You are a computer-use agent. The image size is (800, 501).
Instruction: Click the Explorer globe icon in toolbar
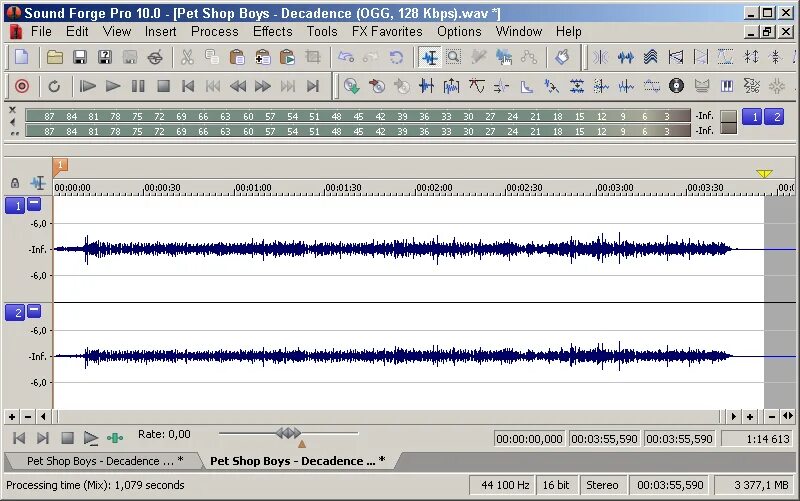155,57
